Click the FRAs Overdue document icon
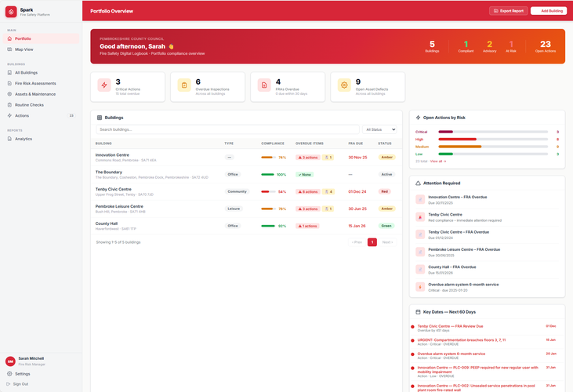This screenshot has height=392, width=573. coord(265,85)
